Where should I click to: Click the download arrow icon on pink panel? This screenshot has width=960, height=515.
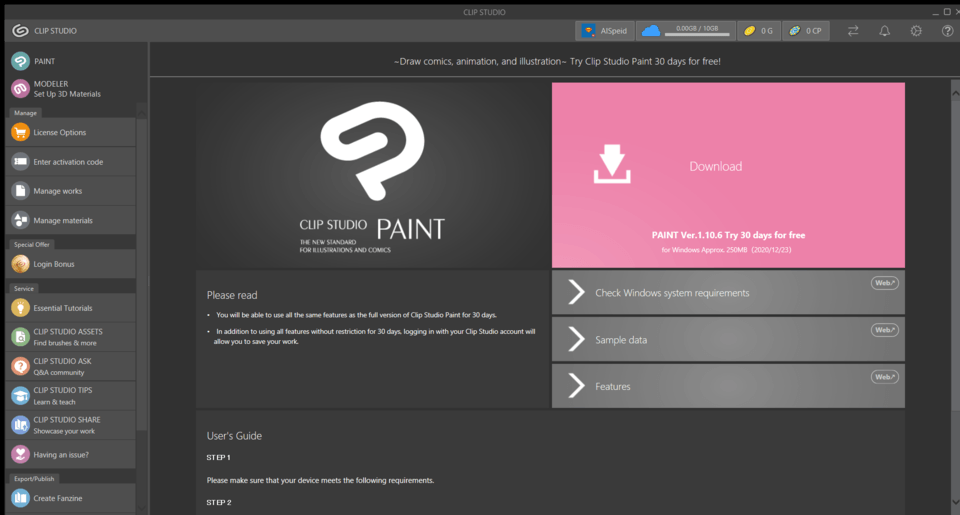pos(612,164)
